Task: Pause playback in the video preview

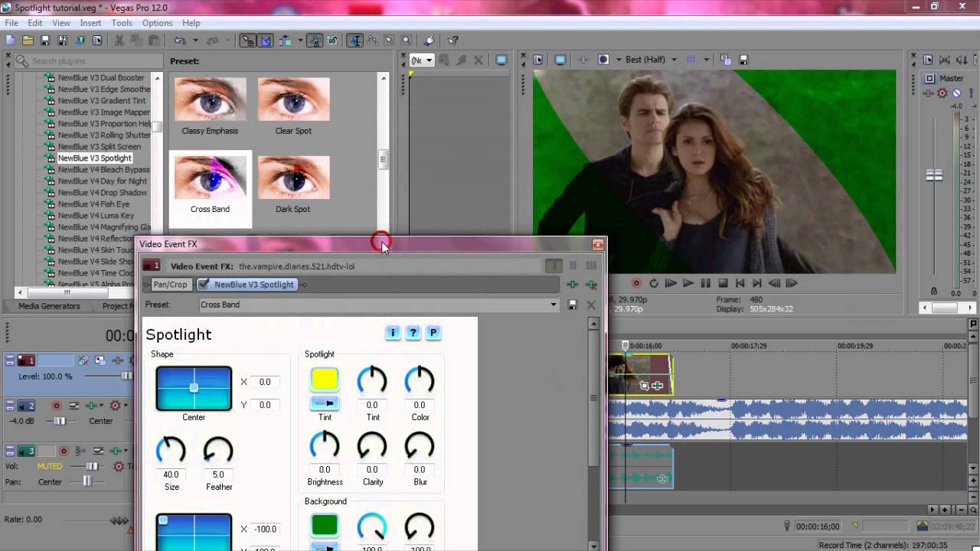Action: pos(706,283)
